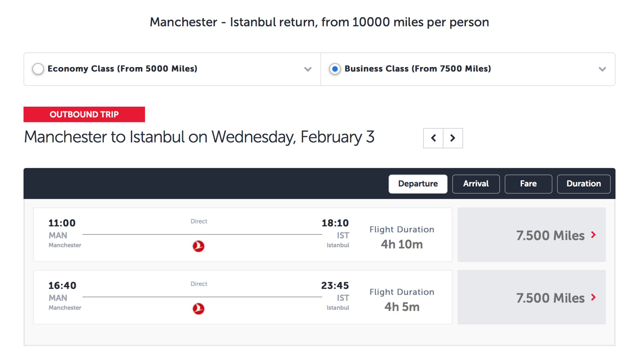Screen dimensions: 642x364
Task: Choose the 7.500 Miles fare for 11:00 flight
Action: (532, 235)
